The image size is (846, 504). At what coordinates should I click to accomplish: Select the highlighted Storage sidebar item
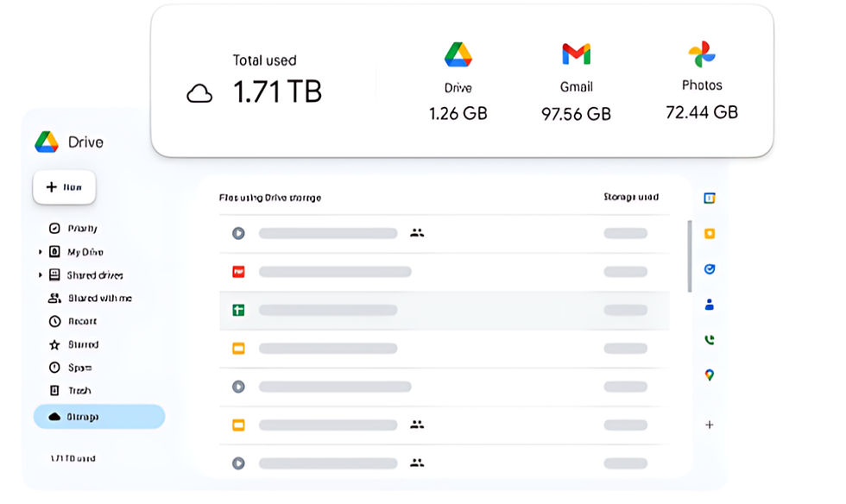point(98,417)
